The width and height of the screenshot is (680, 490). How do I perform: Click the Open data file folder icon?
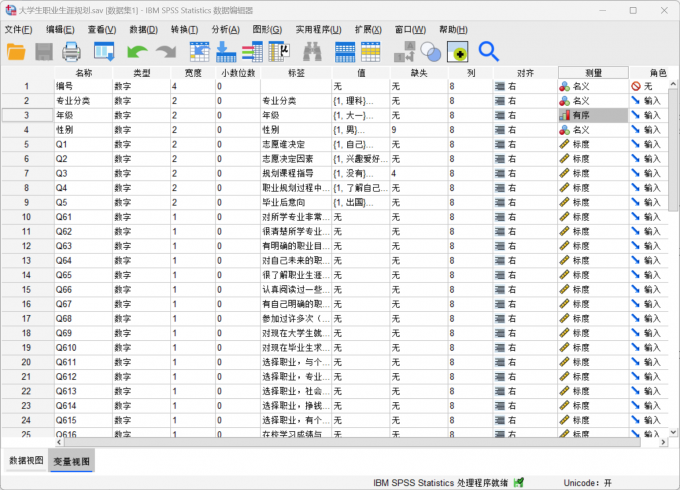(16, 52)
